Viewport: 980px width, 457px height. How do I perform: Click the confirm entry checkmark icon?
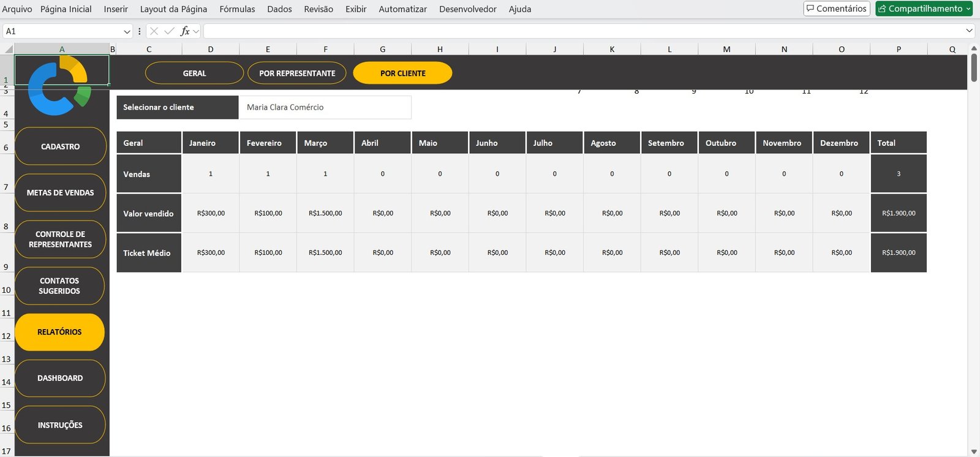[x=169, y=31]
